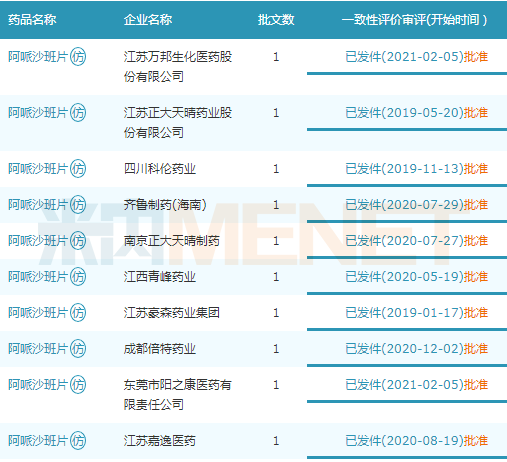Click 已发件(2021-02-05)批准 in 江苏万邦 row

coord(417,57)
